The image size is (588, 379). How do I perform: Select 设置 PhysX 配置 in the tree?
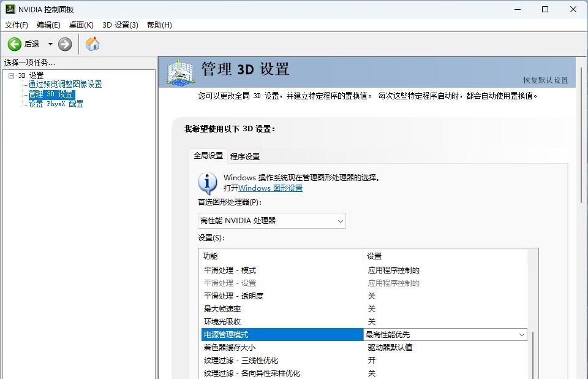56,104
